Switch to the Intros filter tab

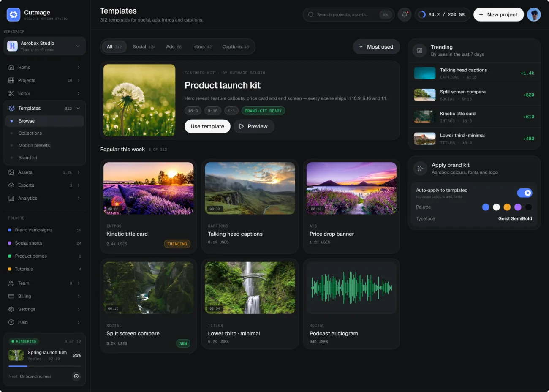click(202, 47)
